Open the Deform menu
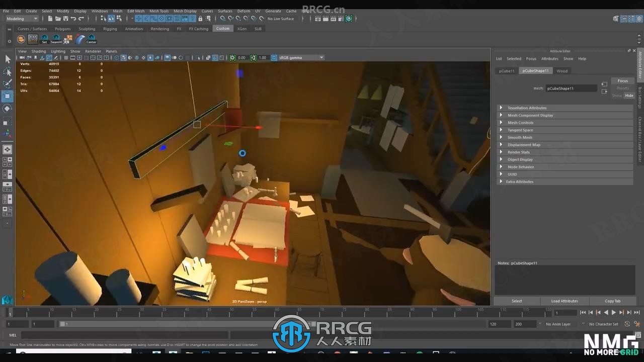 [x=244, y=11]
